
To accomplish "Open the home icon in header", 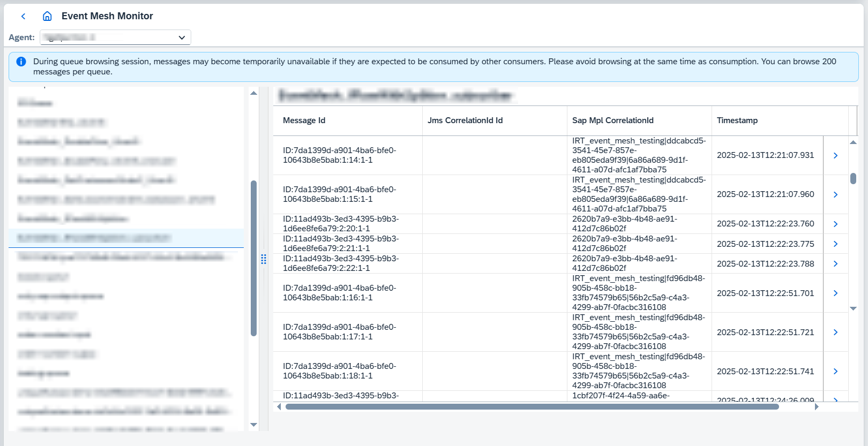I will click(47, 17).
